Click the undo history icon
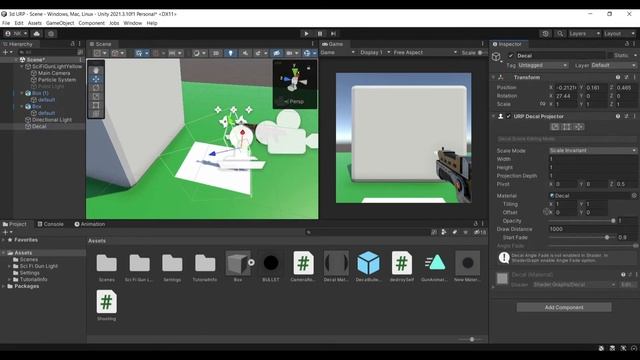640x360 pixels. 546,34
